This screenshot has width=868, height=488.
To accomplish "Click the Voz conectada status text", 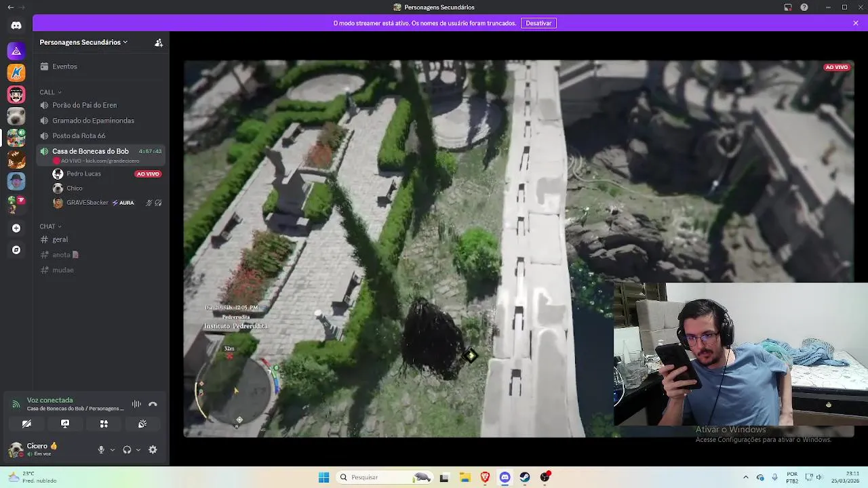I will coord(50,400).
